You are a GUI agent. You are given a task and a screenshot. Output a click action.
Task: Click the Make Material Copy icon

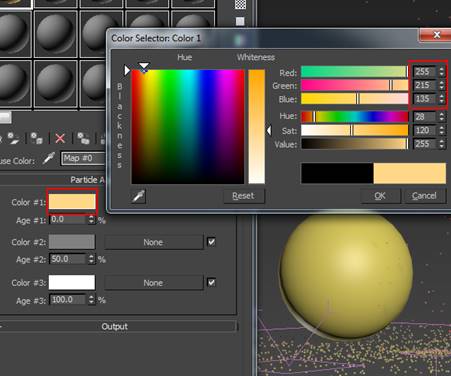pos(83,138)
